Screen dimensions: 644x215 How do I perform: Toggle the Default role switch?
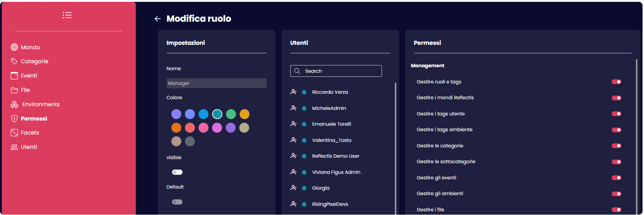point(177,202)
